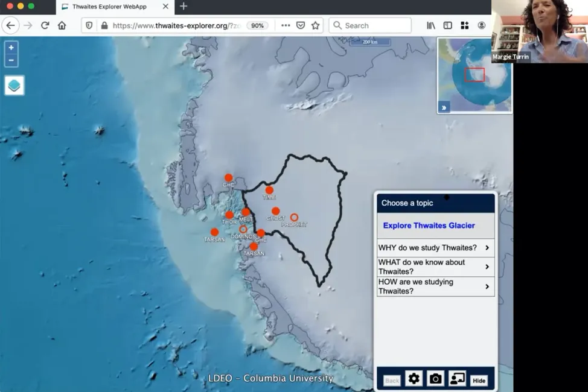Screen dimensions: 588x392
Task: Click Margie Turrin video thumbnail
Action: pyautogui.click(x=540, y=31)
